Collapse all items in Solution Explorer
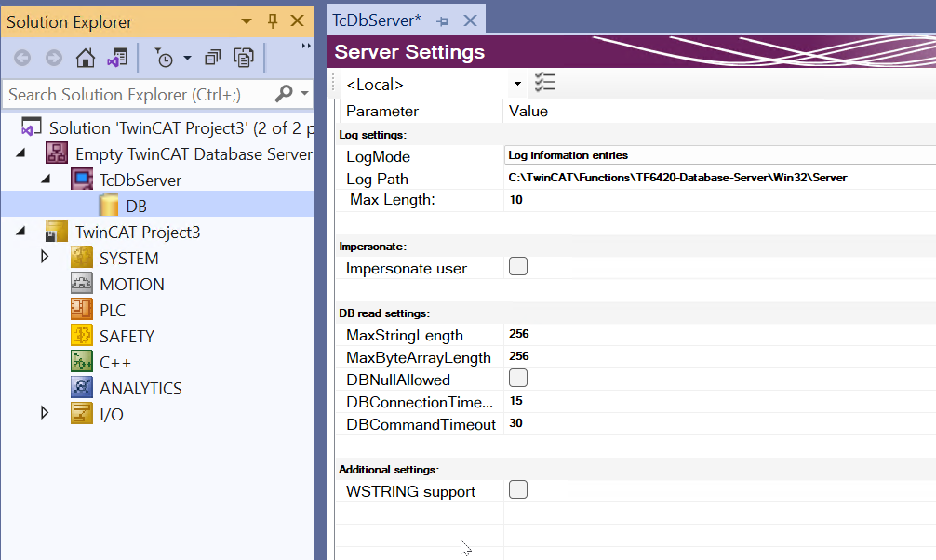The height and width of the screenshot is (560, 936). point(212,58)
